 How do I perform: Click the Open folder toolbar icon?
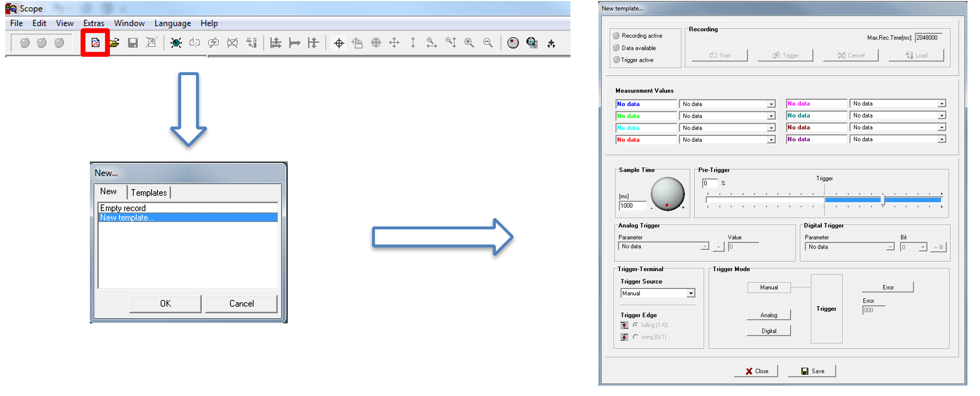(x=114, y=43)
